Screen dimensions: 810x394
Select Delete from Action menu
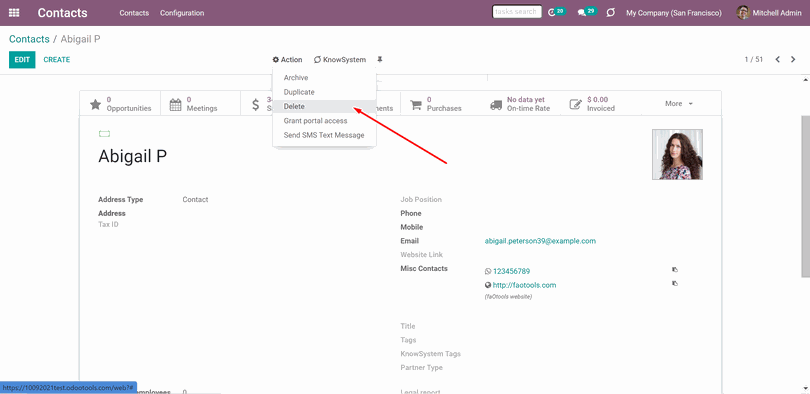point(324,106)
